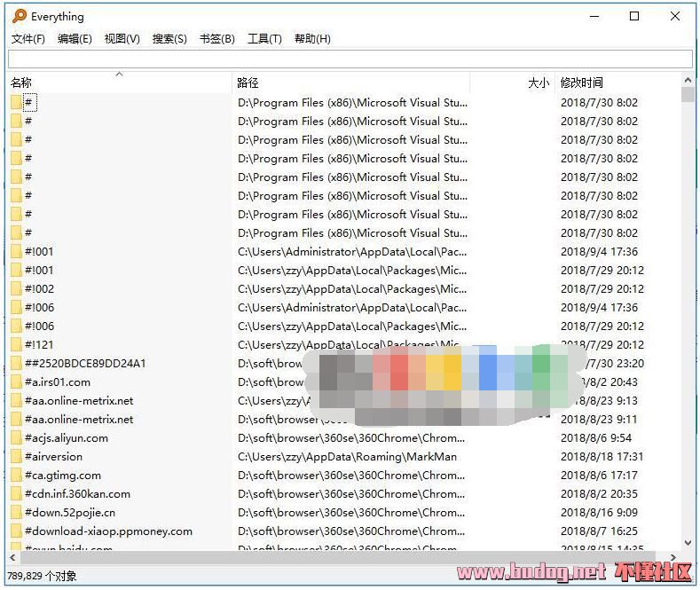The height and width of the screenshot is (590, 700).
Task: Open the 搜索(S) menu
Action: [x=169, y=39]
